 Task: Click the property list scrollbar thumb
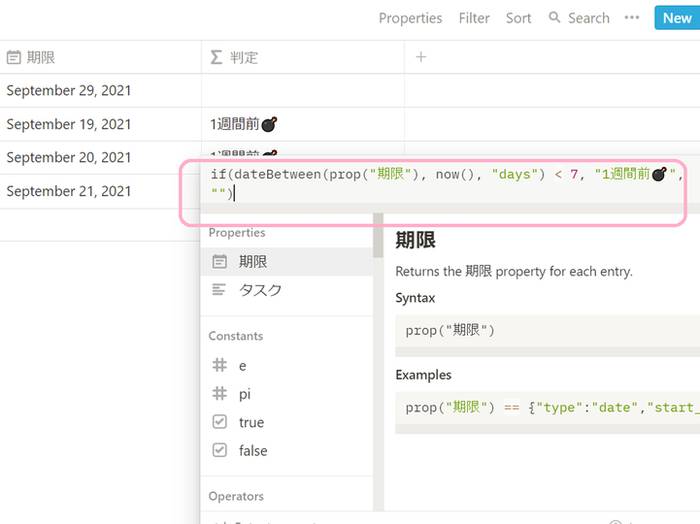[378, 235]
